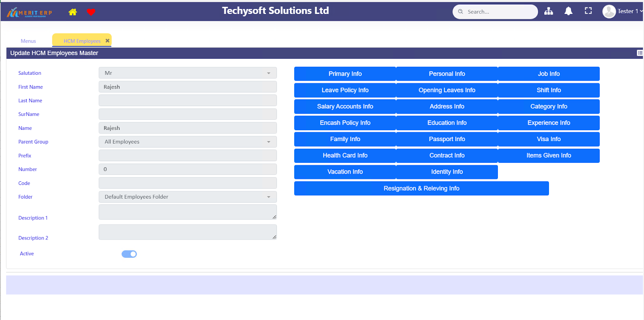Open Passport Info section
Viewport: 644px width, 320px height.
pos(447,139)
